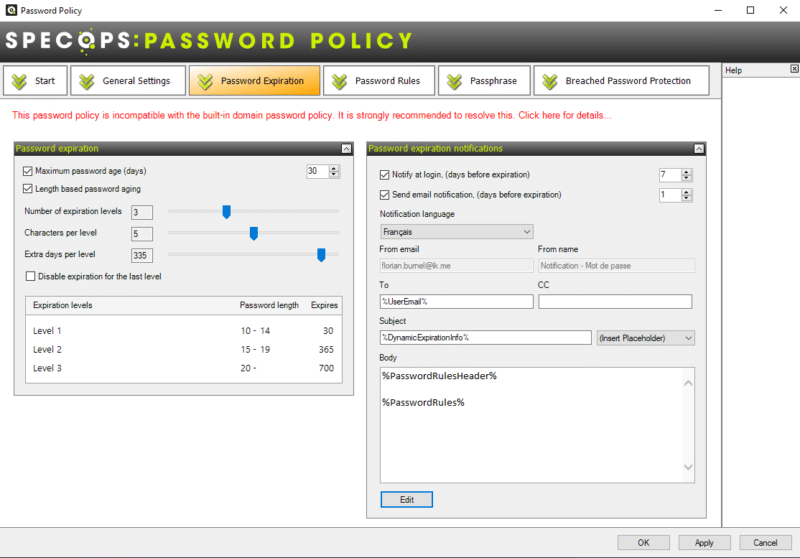
Task: Click the From name field
Action: 616,265
